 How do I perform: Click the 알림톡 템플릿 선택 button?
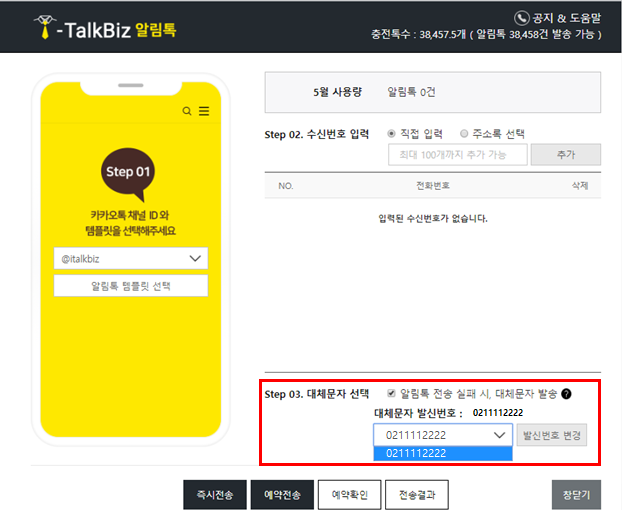pos(131,286)
